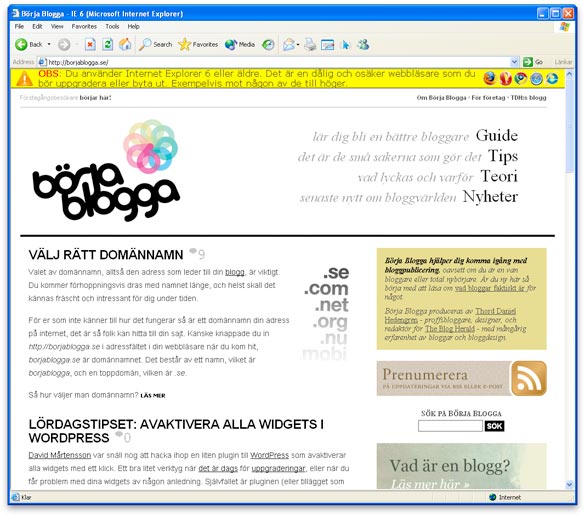This screenshot has height=516, width=585.
Task: Open 'För företag' top link
Action: coord(488,98)
